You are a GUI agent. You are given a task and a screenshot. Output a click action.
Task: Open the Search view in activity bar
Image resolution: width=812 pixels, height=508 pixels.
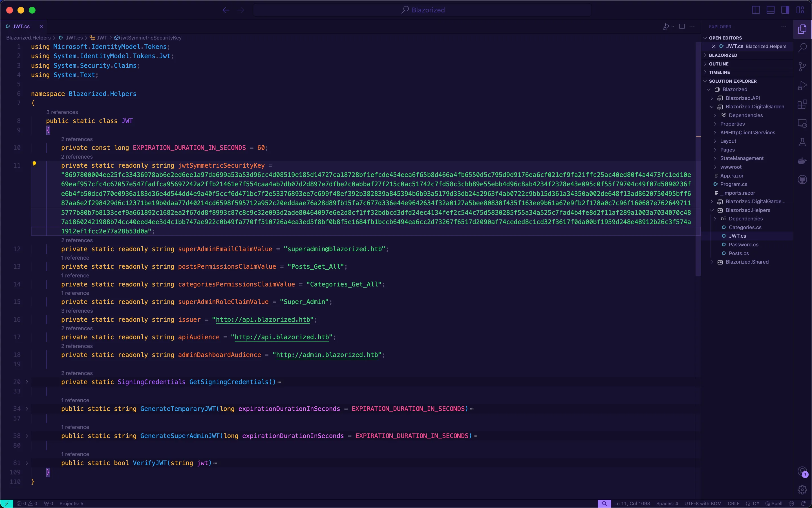(802, 48)
